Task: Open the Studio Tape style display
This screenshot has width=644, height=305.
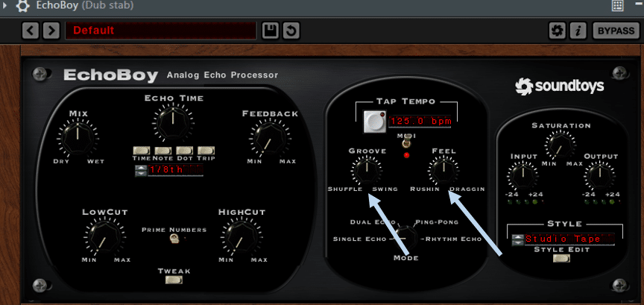Action: coord(569,239)
